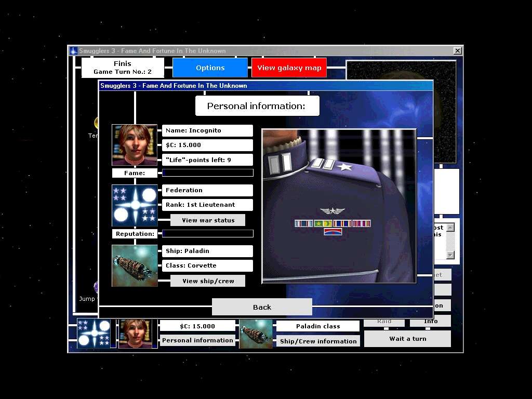Click the Name: Incognito field
Viewport: 532px width, 399px height.
[207, 130]
